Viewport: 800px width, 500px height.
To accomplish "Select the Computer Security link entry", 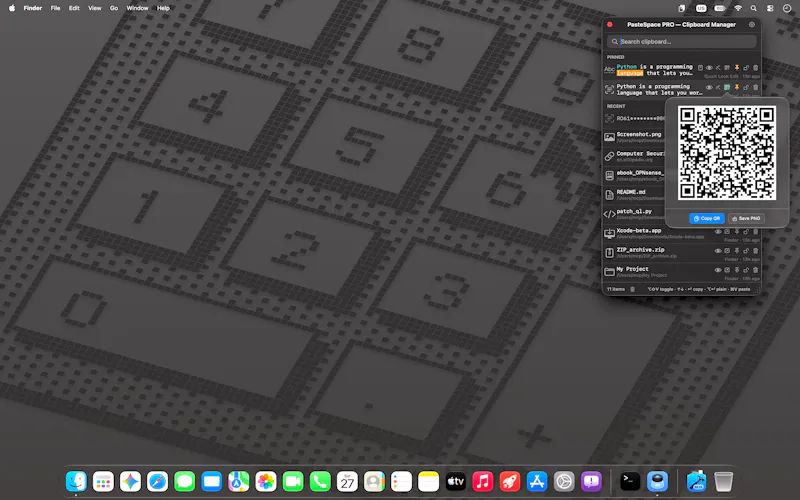I will [634, 156].
